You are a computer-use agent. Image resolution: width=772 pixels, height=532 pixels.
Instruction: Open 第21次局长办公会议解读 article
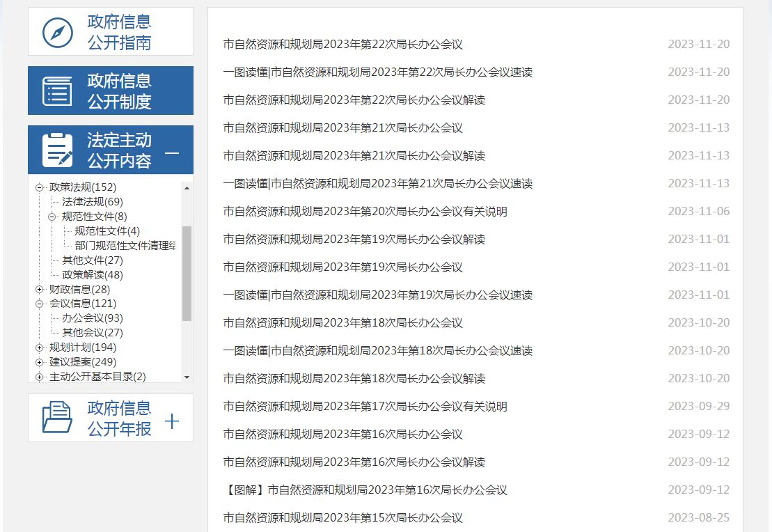click(x=354, y=156)
